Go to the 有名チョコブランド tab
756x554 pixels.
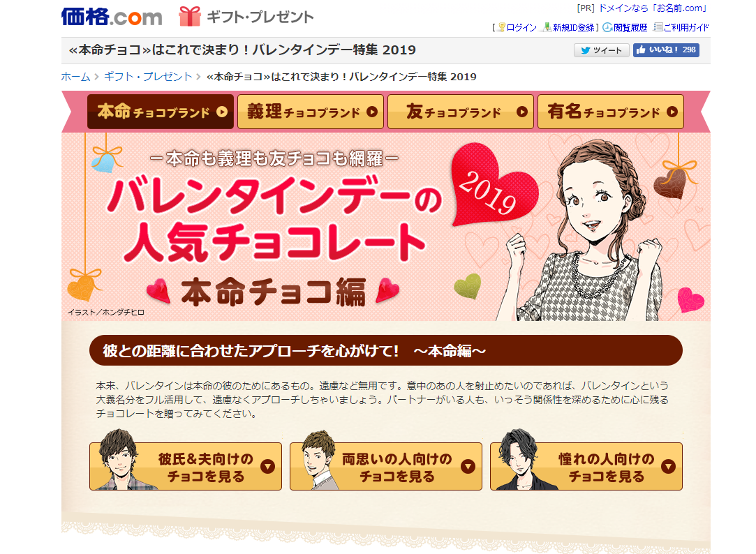point(610,112)
